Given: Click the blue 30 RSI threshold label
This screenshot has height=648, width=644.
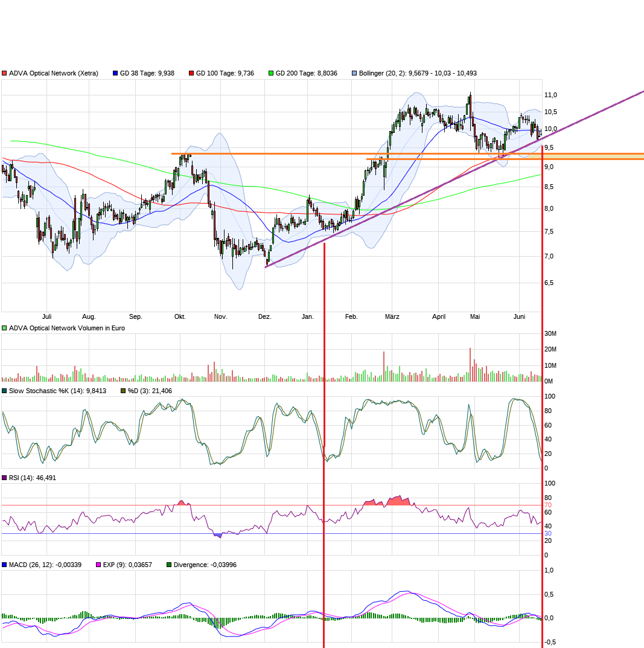Looking at the screenshot, I should 548,533.
